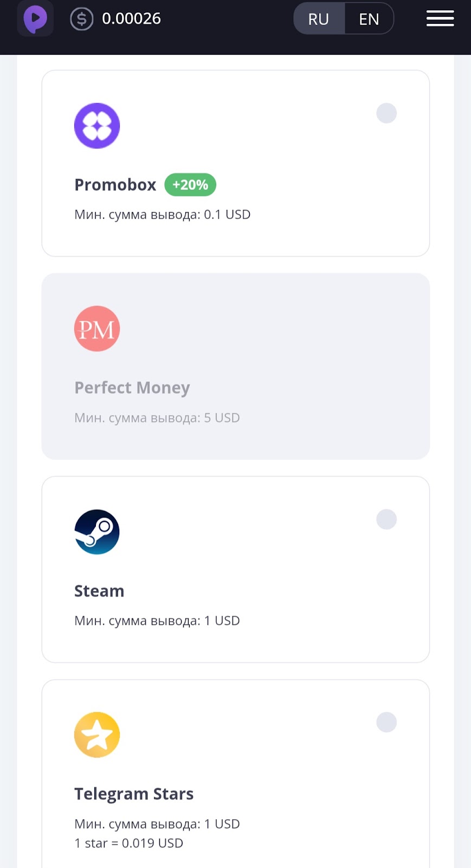Viewport: 471px width, 868px height.
Task: Click the disabled Perfect Money card
Action: click(236, 366)
